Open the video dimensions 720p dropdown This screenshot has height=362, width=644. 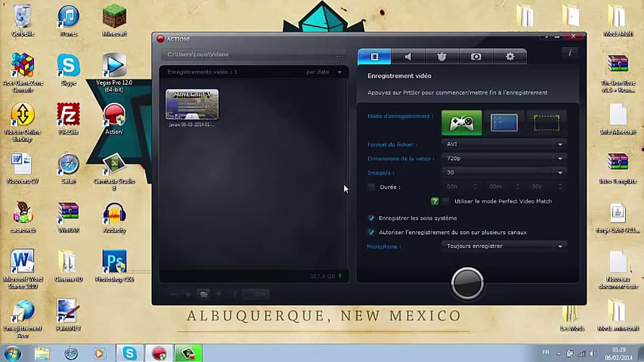505,158
